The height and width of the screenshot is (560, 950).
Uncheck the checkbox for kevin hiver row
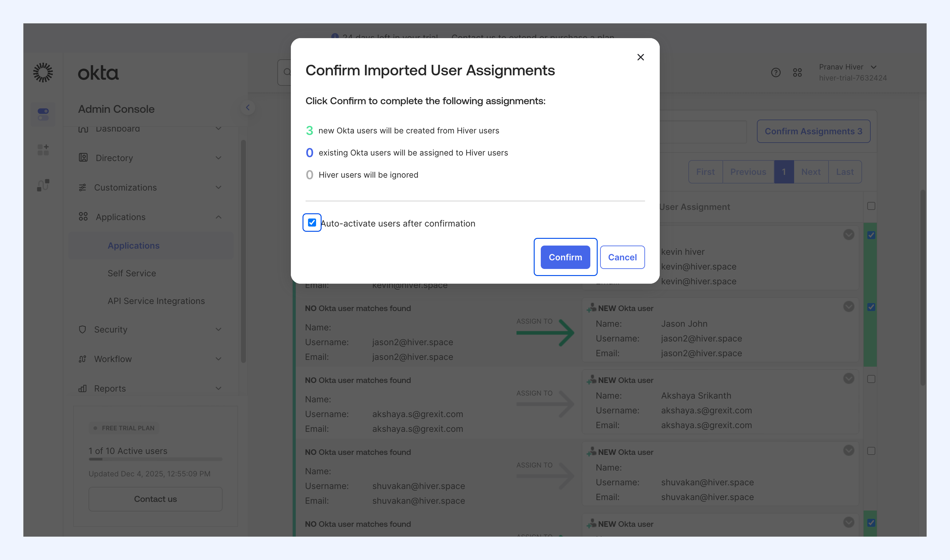coord(871,235)
